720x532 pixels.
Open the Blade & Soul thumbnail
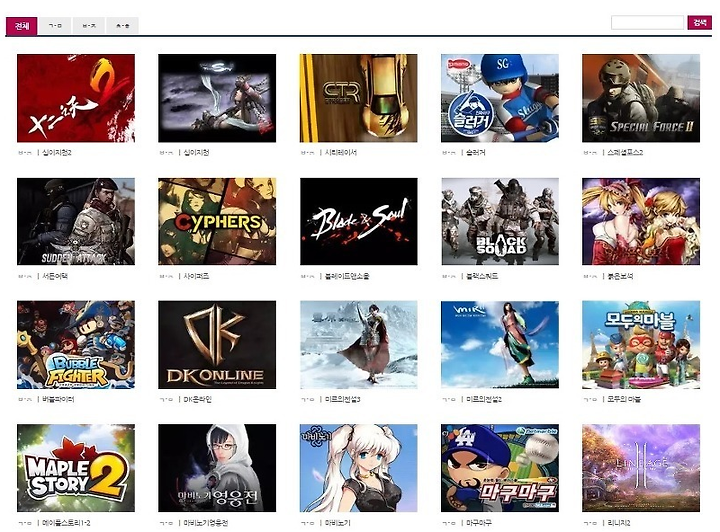click(x=359, y=222)
